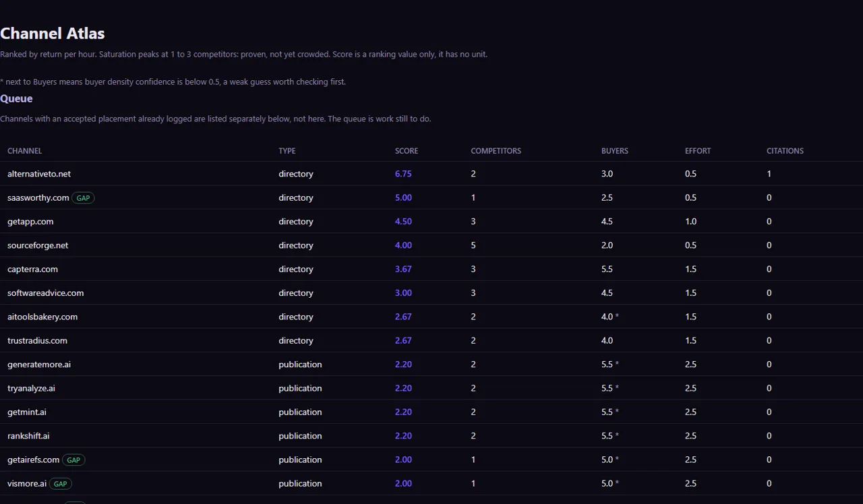Image resolution: width=863 pixels, height=504 pixels.
Task: Select the saasworthy.com channel name
Action: (38, 197)
